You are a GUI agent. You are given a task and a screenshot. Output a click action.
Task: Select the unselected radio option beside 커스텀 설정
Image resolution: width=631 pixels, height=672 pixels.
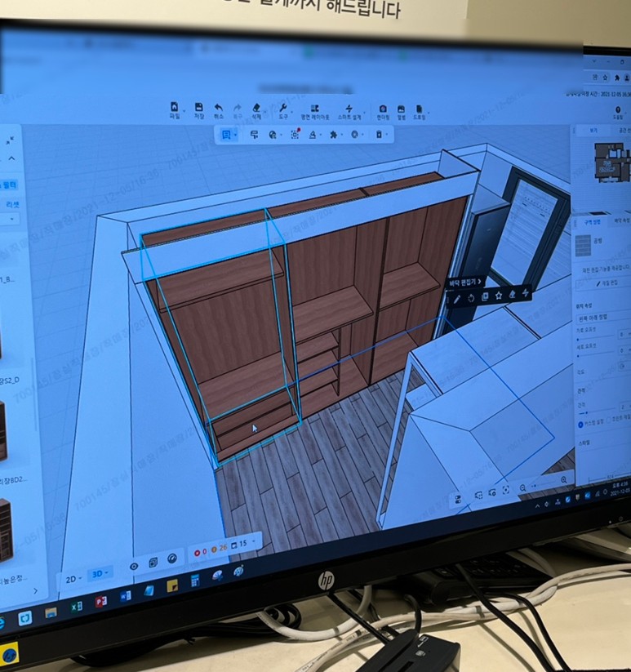[610, 420]
